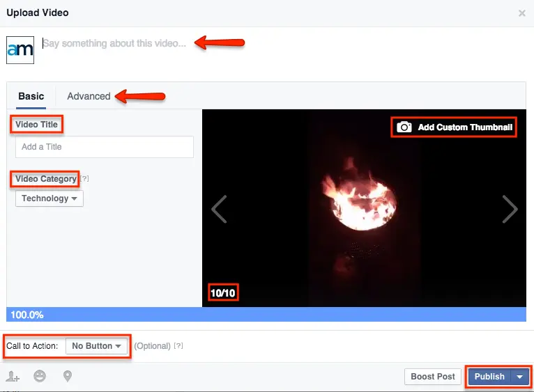
Task: Show the previous thumbnail with left arrow
Action: [x=219, y=209]
